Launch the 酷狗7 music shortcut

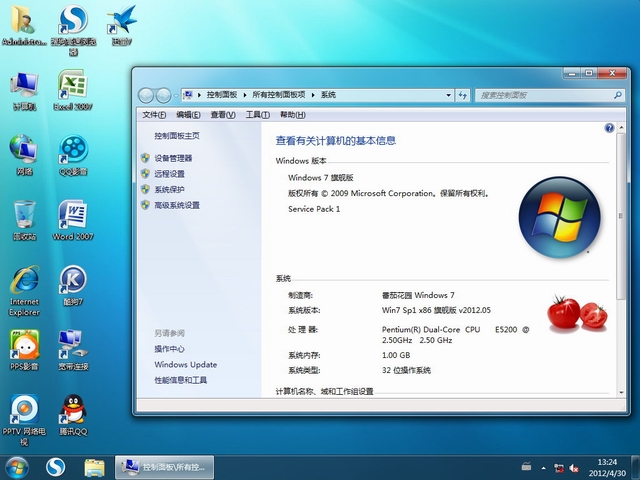point(73,285)
